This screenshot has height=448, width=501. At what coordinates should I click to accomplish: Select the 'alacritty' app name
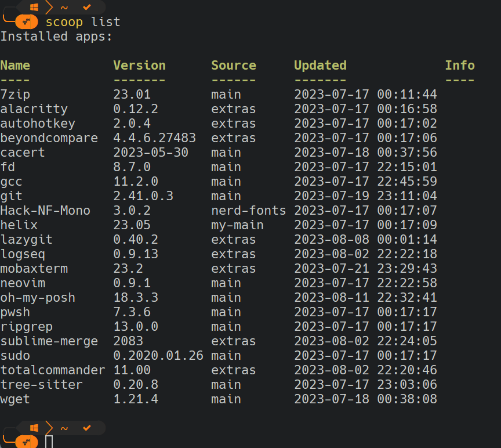point(34,109)
